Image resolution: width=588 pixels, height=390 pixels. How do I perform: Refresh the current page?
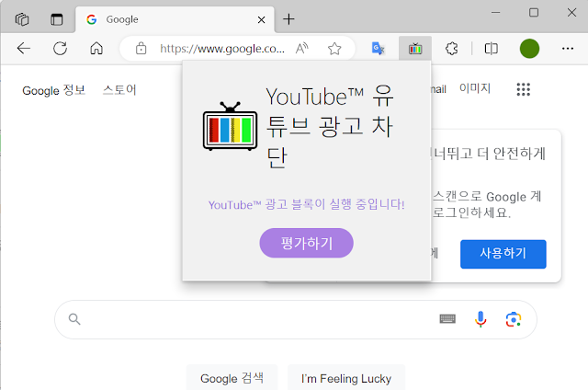point(60,49)
